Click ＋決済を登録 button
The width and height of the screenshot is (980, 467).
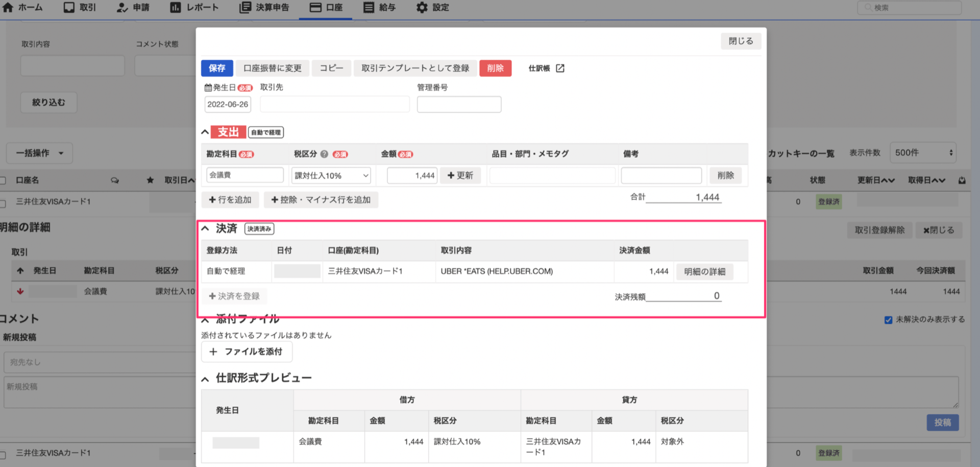[x=234, y=296]
